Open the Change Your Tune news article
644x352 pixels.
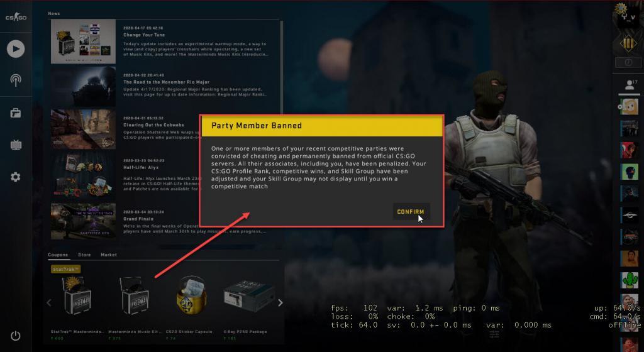(144, 35)
